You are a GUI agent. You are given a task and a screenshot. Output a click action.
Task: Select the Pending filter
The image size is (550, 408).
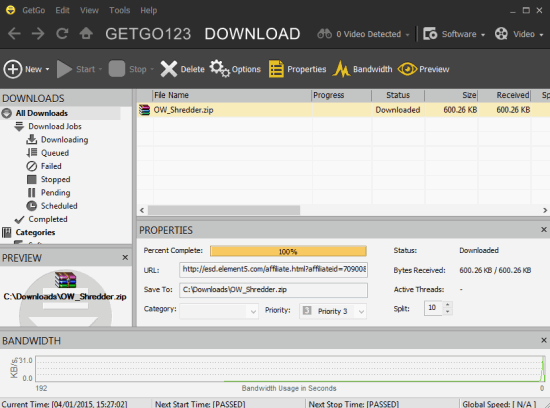55,193
